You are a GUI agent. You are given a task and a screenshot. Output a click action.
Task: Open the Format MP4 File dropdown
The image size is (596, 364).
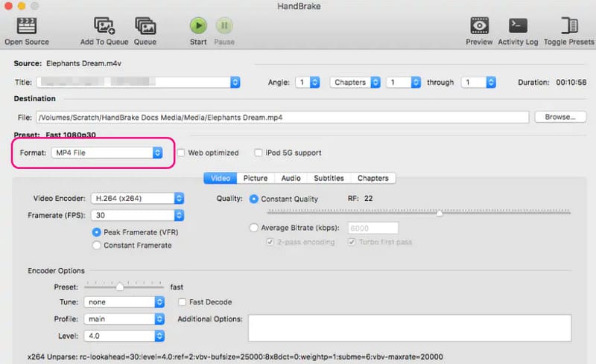pos(107,153)
